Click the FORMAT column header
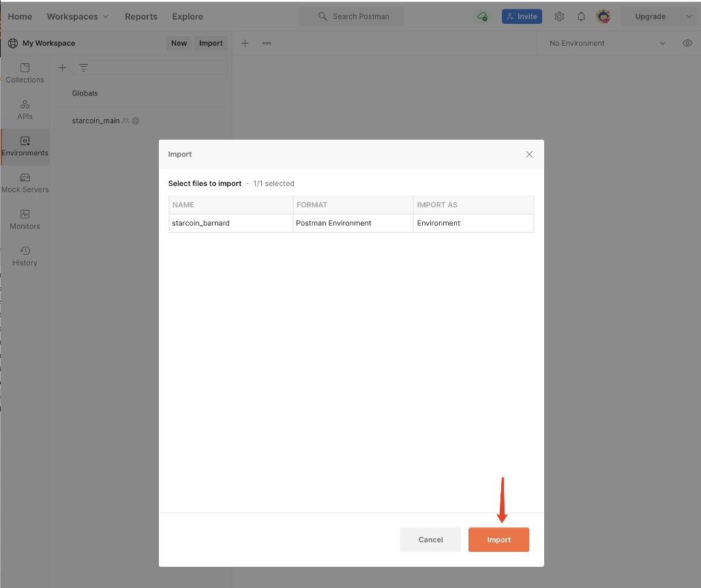Image resolution: width=701 pixels, height=588 pixels. click(353, 204)
